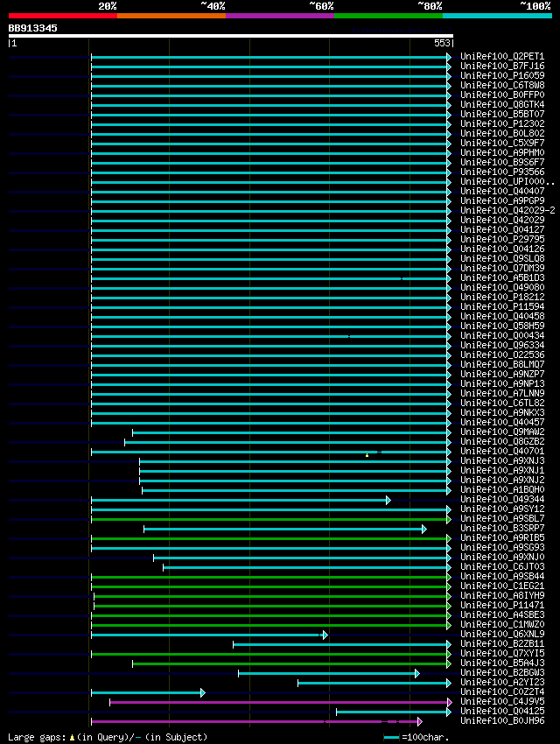Select the label UniRef100_Q42029-2
This screenshot has width=560, height=744.
[507, 210]
